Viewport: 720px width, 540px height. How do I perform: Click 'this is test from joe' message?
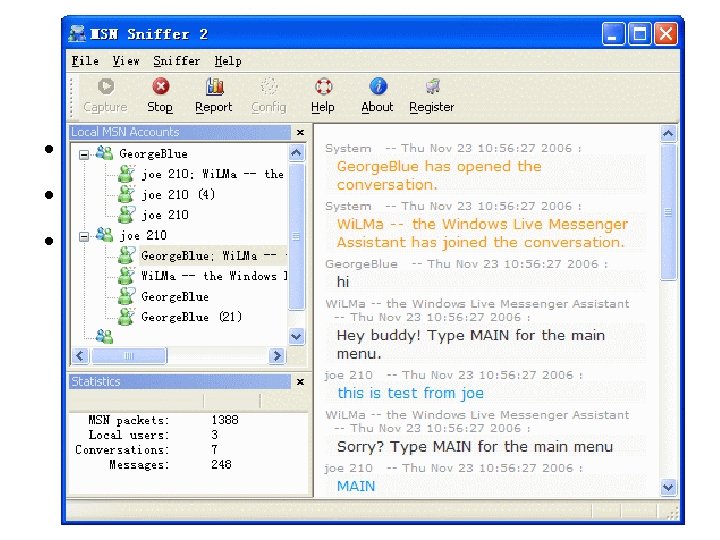coord(410,393)
